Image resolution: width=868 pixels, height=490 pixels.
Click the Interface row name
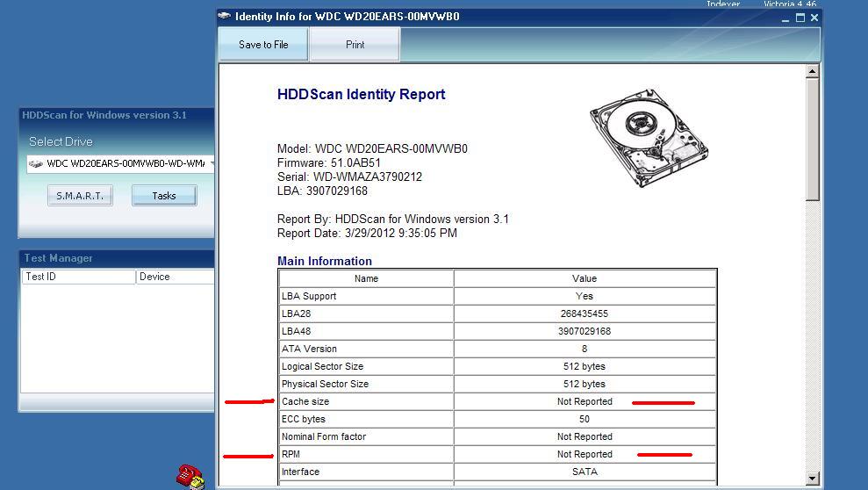pos(300,472)
